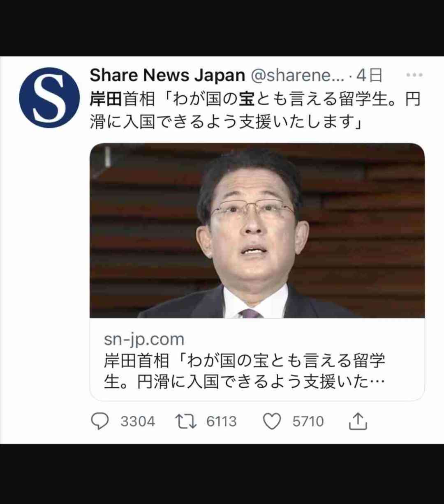Click the Share News Japan display name
The height and width of the screenshot is (504, 444).
coord(167,75)
